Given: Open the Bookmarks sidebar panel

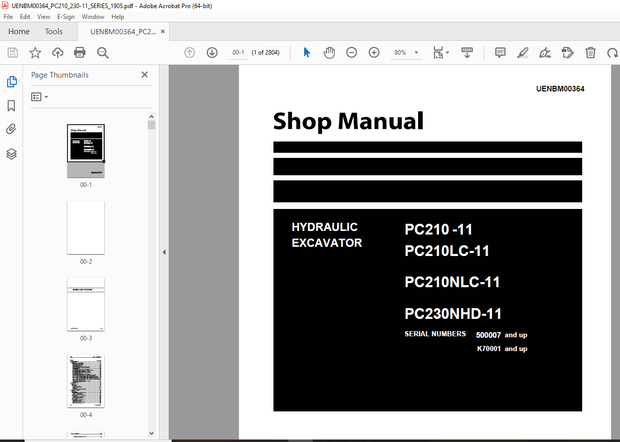Looking at the screenshot, I should coord(11,106).
